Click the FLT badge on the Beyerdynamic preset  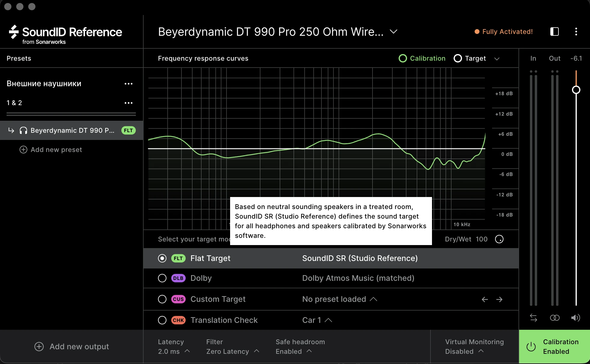point(129,130)
